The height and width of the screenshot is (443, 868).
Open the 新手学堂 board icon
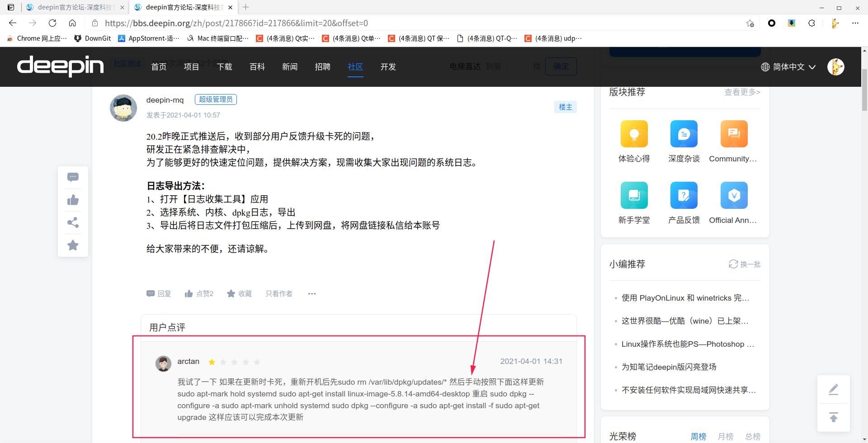click(x=634, y=195)
